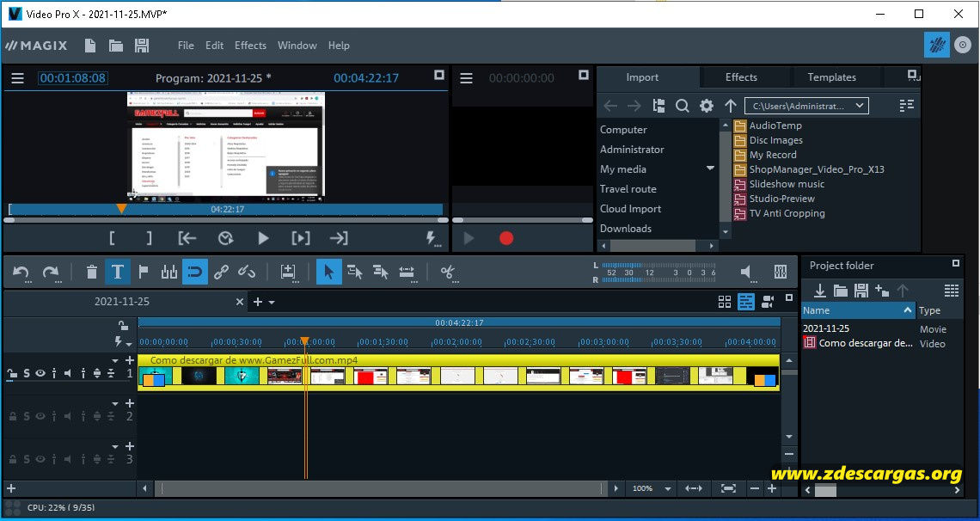Switch to Effects tab in media pool
The width and height of the screenshot is (980, 521).
point(741,77)
